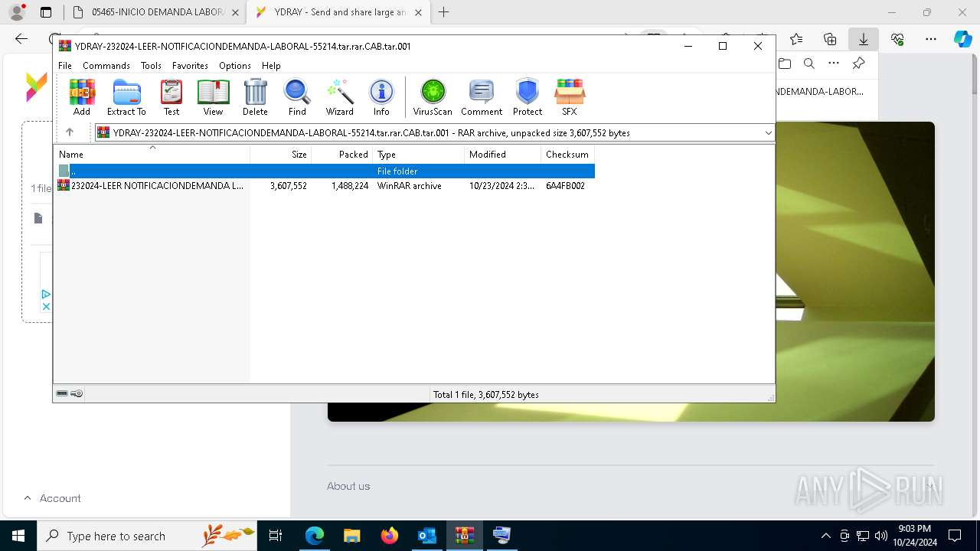980x551 pixels.
Task: Open Edge favorites star list
Action: [x=796, y=39]
